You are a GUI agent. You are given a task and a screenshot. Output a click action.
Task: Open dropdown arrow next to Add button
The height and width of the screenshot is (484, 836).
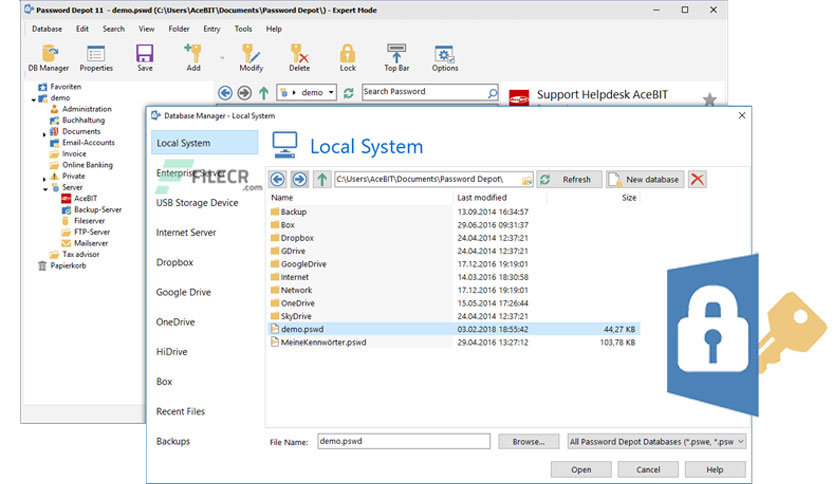pyautogui.click(x=222, y=58)
